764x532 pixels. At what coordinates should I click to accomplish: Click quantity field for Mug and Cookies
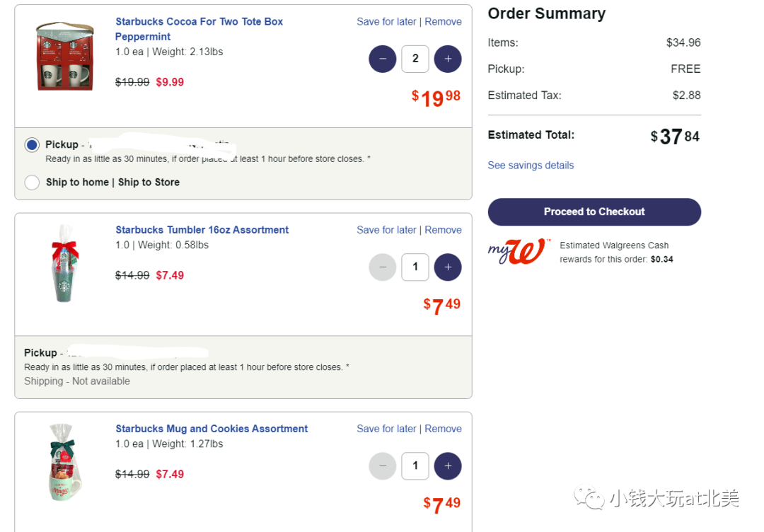click(415, 466)
